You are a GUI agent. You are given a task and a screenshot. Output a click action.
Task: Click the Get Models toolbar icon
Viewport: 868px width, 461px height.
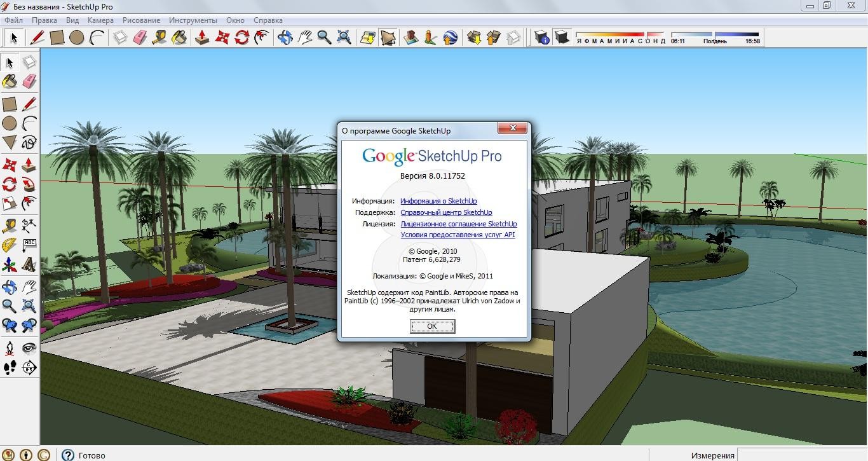coord(473,38)
